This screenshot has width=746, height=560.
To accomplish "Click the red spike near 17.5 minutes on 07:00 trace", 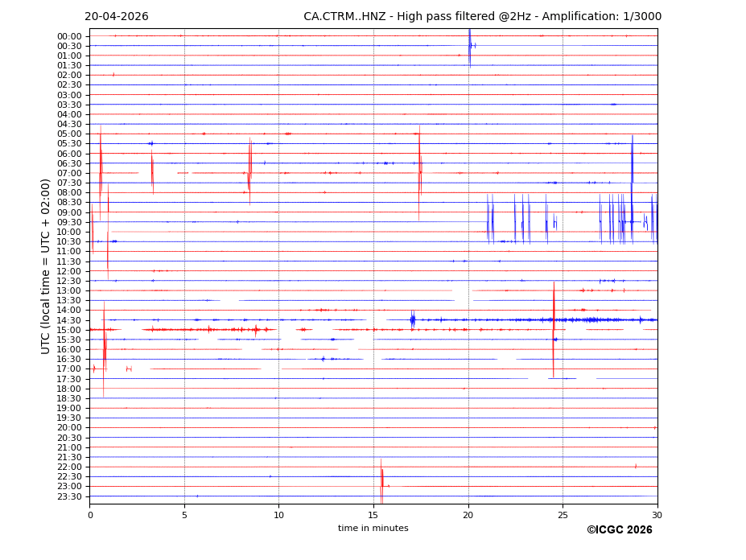I will [x=419, y=171].
